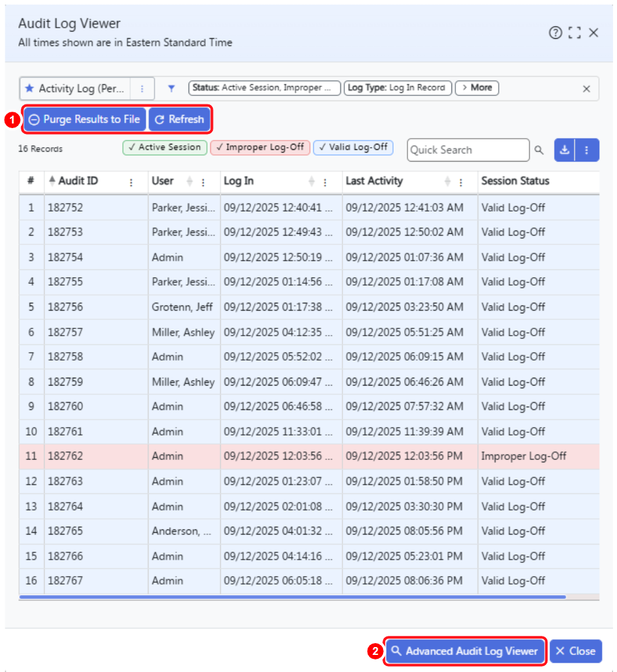Open User column options menu

[203, 182]
